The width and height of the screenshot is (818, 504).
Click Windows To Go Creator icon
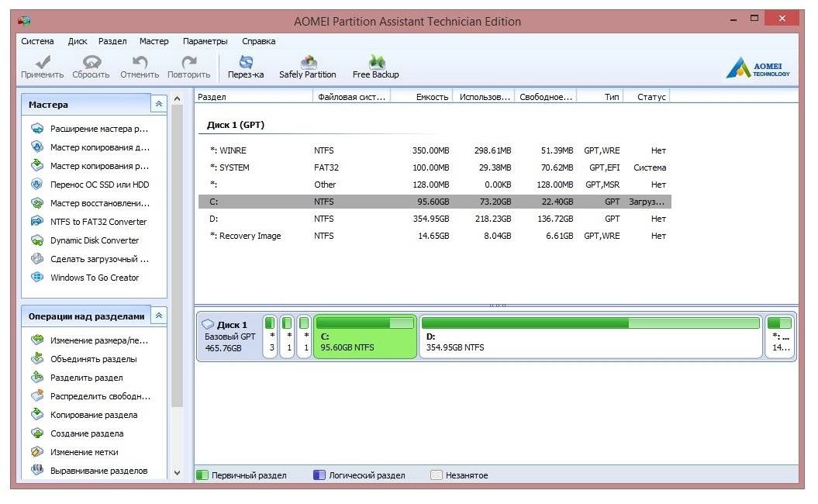[37, 277]
